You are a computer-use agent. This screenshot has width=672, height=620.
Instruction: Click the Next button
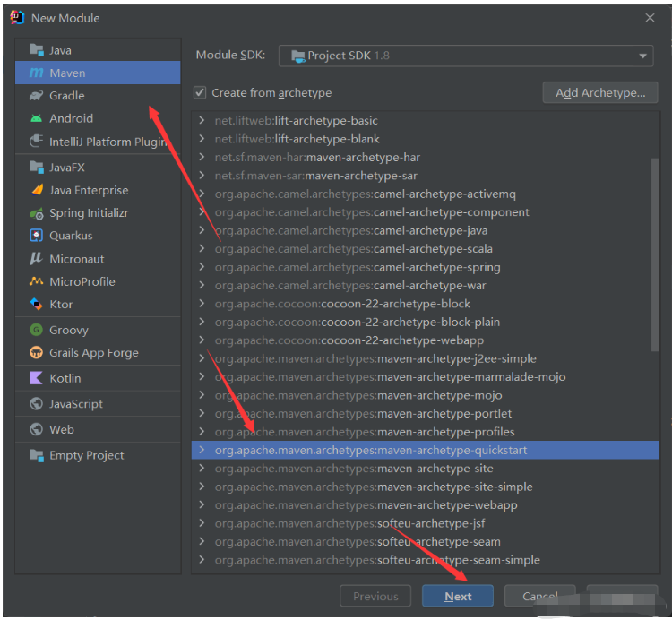458,596
